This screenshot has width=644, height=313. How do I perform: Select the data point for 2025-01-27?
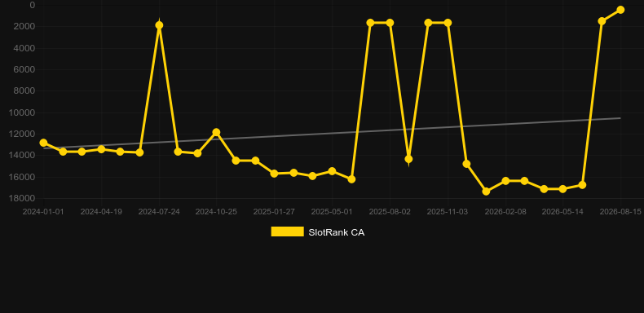pyautogui.click(x=275, y=174)
